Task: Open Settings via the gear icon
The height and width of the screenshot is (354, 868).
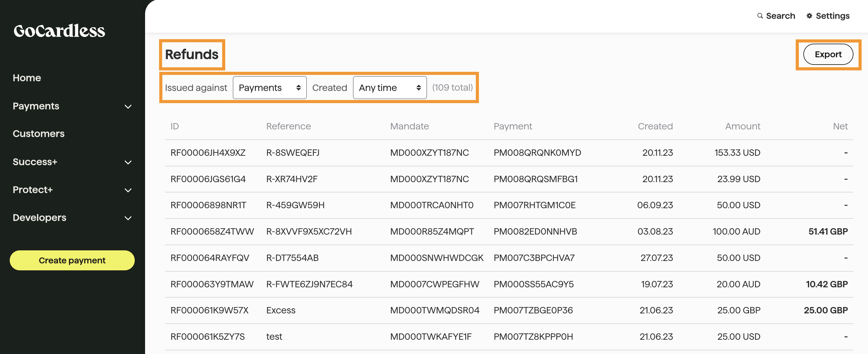Action: coord(809,16)
